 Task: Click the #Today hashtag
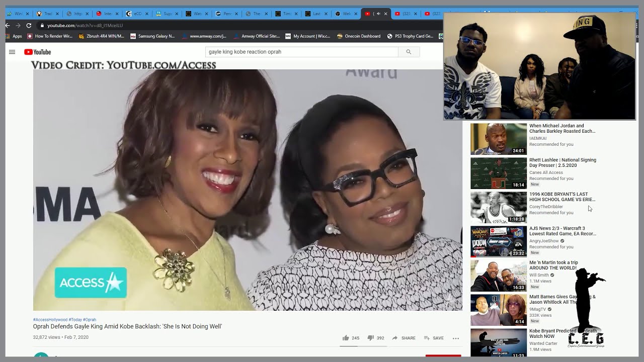(x=75, y=320)
